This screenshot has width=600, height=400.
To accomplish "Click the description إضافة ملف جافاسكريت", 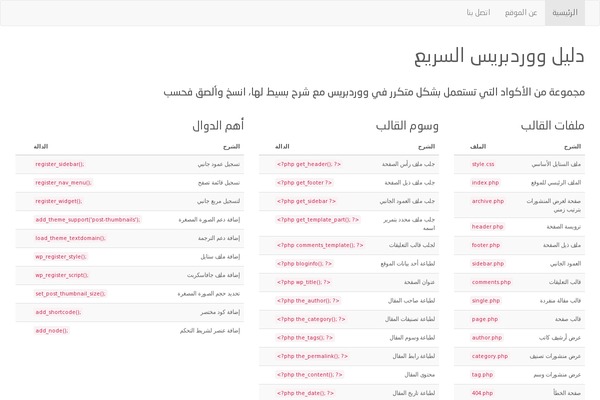I will coord(213,275).
